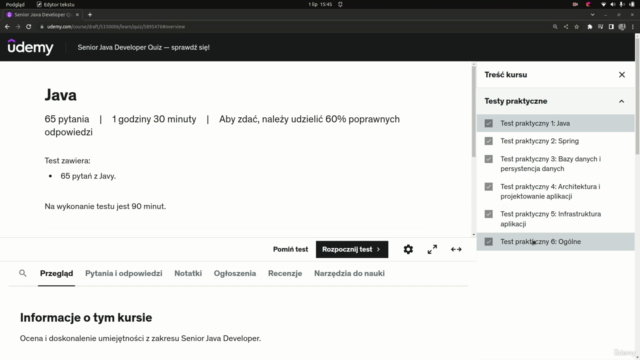Open the system volume indicator
The image size is (640, 360).
[x=613, y=4]
